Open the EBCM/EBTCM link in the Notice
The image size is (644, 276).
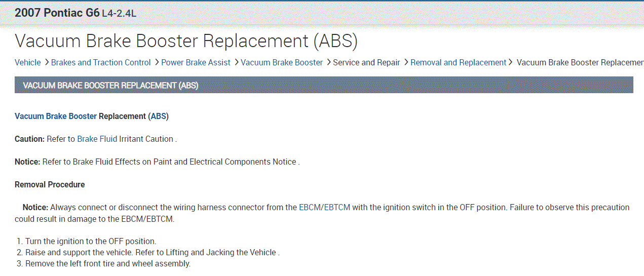pyautogui.click(x=324, y=208)
